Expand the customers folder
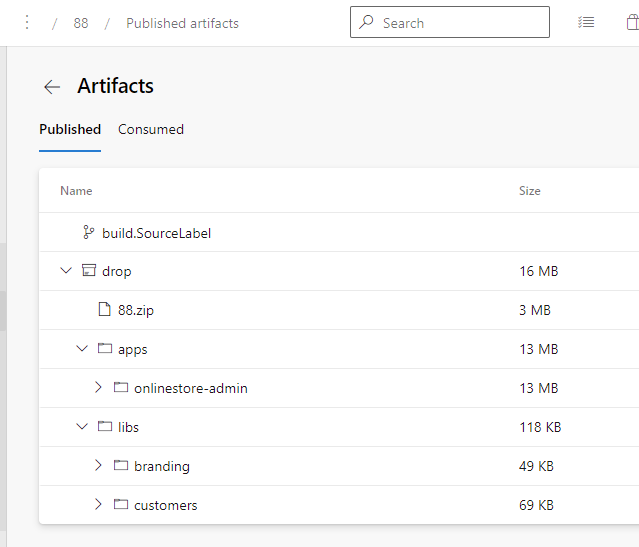This screenshot has width=639, height=547. [98, 505]
